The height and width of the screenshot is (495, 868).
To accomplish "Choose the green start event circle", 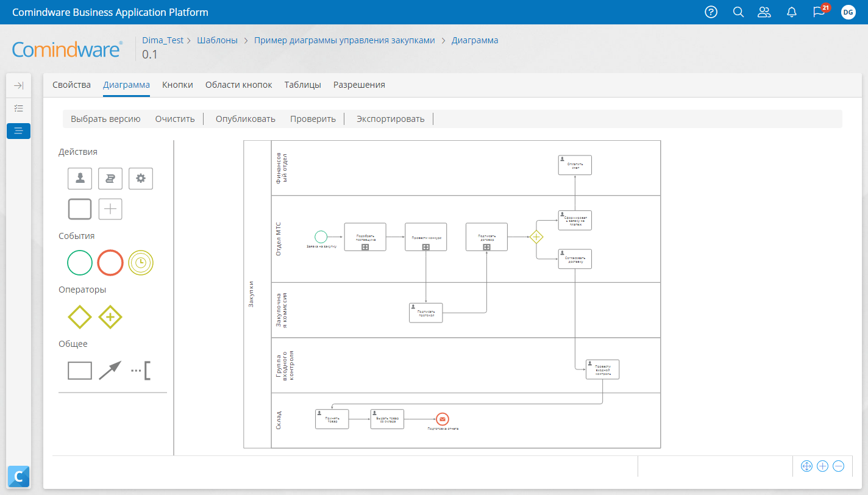I will pos(80,263).
